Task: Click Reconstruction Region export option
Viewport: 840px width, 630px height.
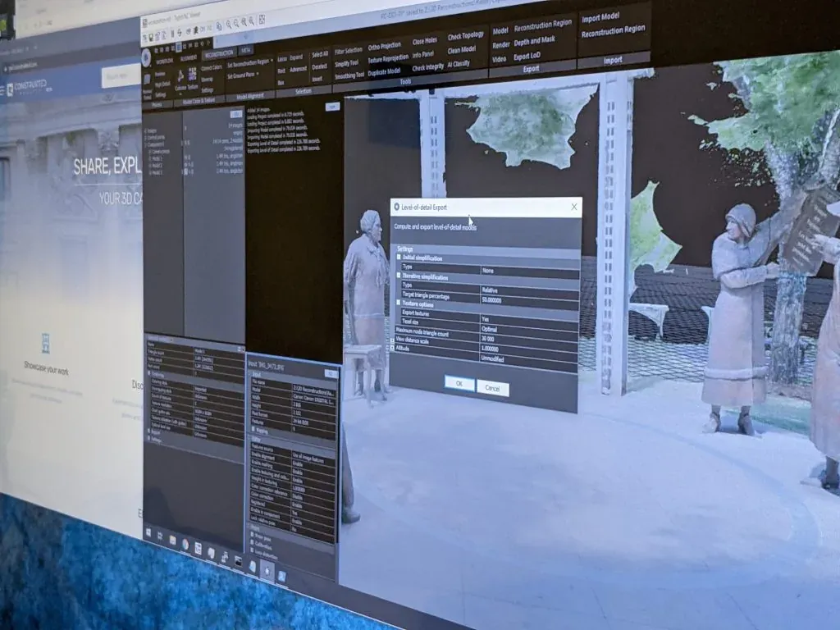Action: [543, 25]
